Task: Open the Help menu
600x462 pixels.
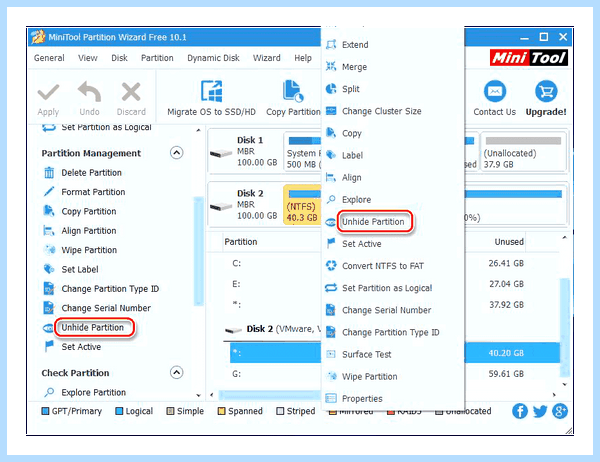Action: (x=303, y=58)
